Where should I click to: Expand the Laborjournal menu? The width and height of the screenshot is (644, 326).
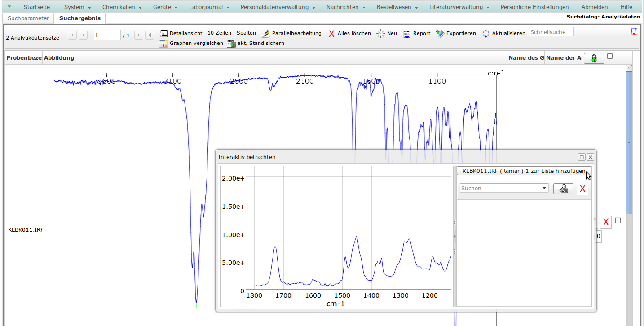pos(209,7)
